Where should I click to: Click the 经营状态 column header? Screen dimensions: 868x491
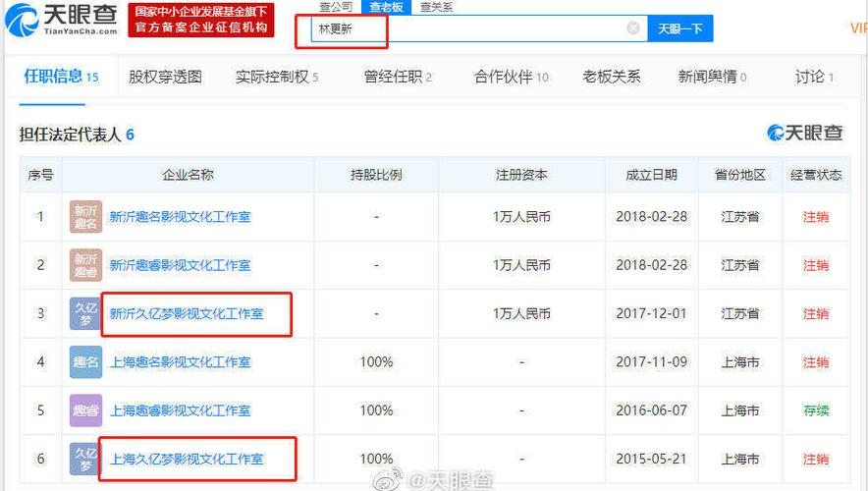click(x=817, y=175)
